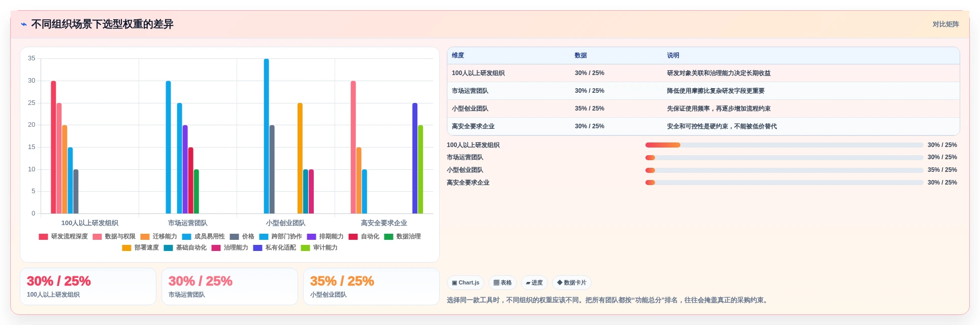Viewport: 980px width, 325px height.
Task: Toggle the 部署速度 legend item
Action: pos(141,247)
